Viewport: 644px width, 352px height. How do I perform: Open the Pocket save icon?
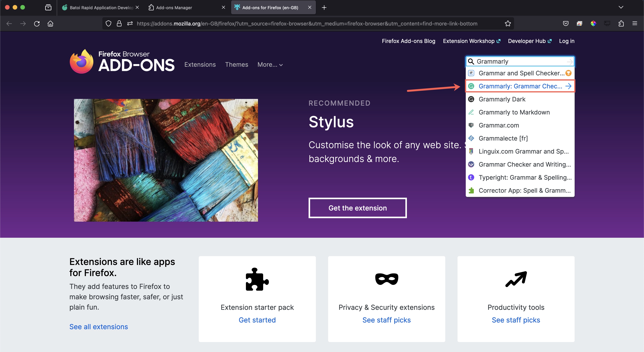566,24
